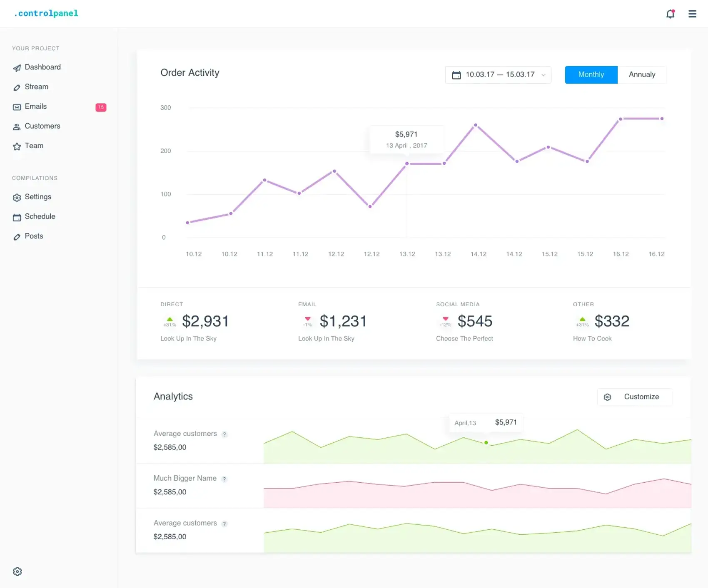Open the hamburger menu icon
This screenshot has width=708, height=588.
click(692, 14)
